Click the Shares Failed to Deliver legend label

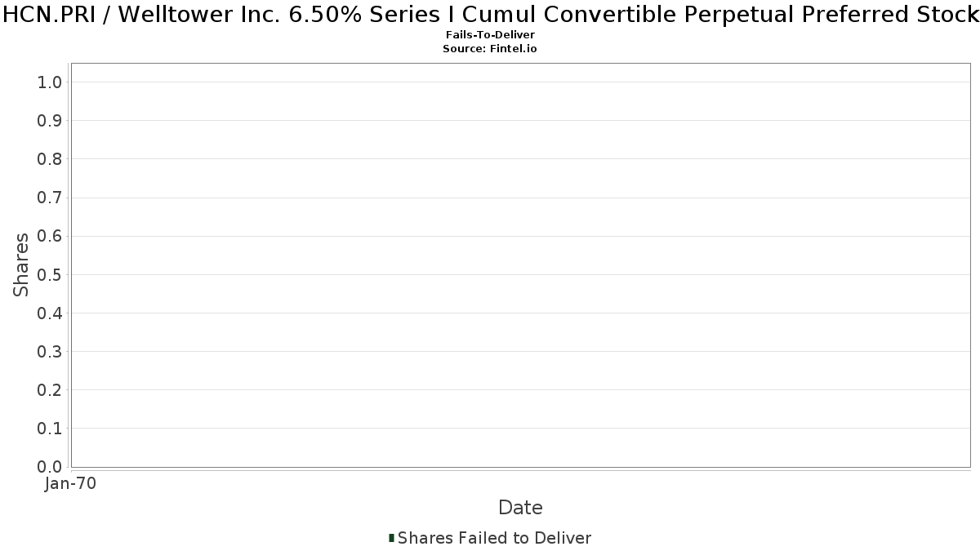click(x=494, y=538)
